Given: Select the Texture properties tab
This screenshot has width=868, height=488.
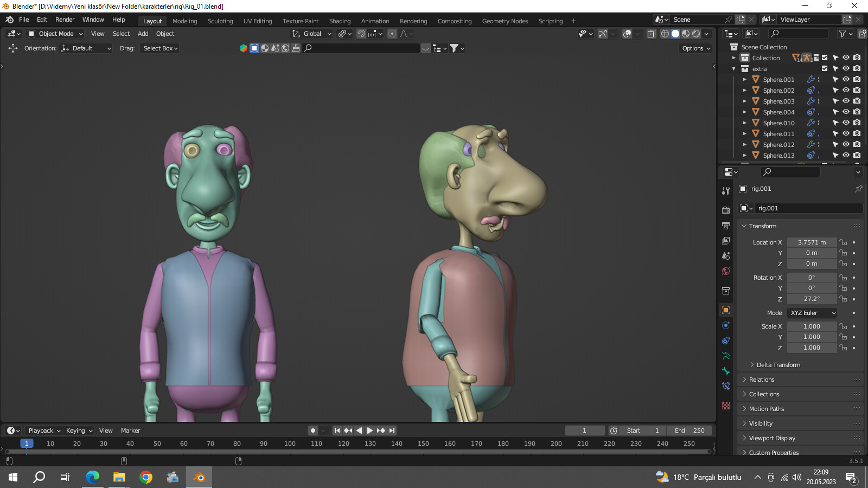Looking at the screenshot, I should (726, 404).
